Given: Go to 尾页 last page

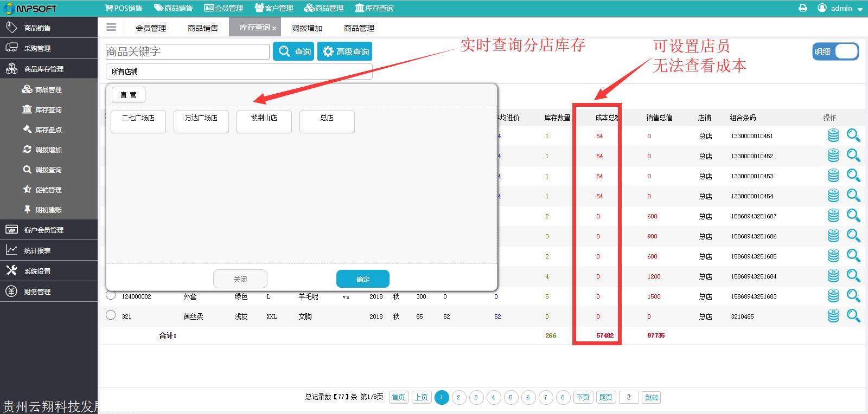Looking at the screenshot, I should tap(606, 397).
